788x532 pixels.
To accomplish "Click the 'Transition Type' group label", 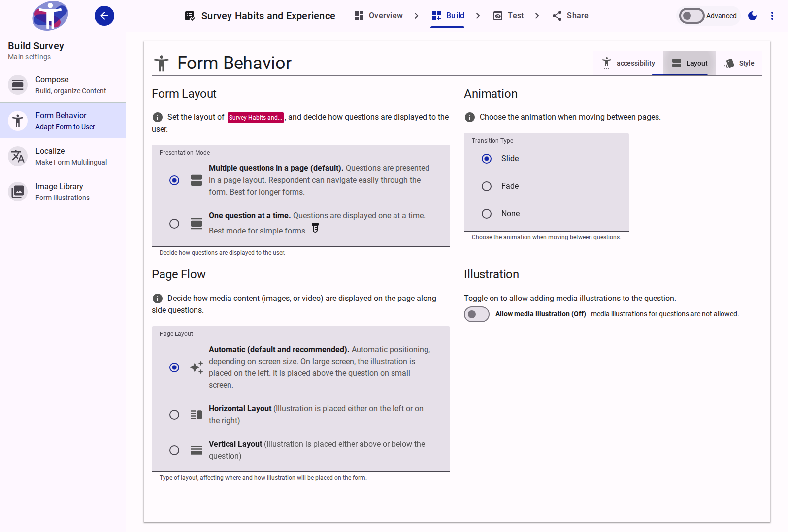I will coord(492,141).
